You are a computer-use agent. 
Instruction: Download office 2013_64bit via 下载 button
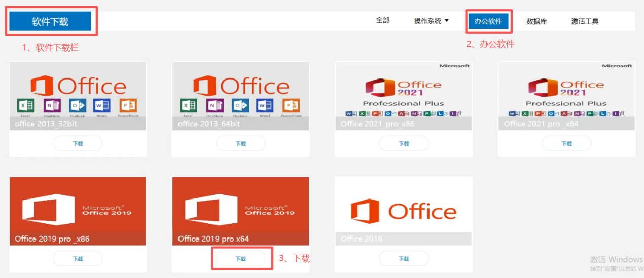point(240,143)
